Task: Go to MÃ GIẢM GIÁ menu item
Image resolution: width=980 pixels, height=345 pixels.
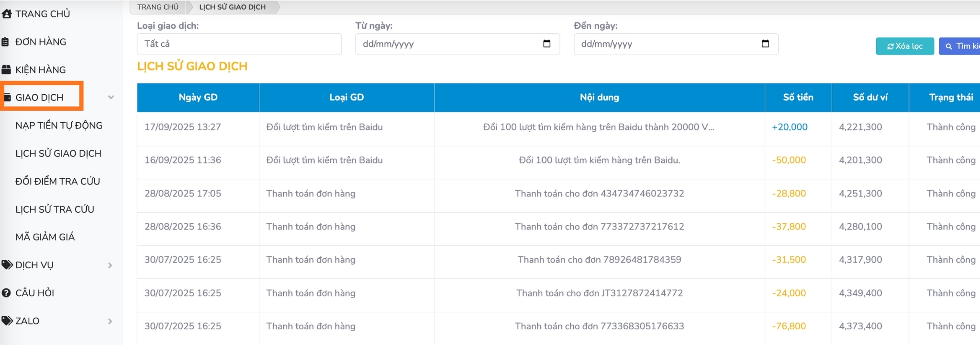Action: [45, 237]
